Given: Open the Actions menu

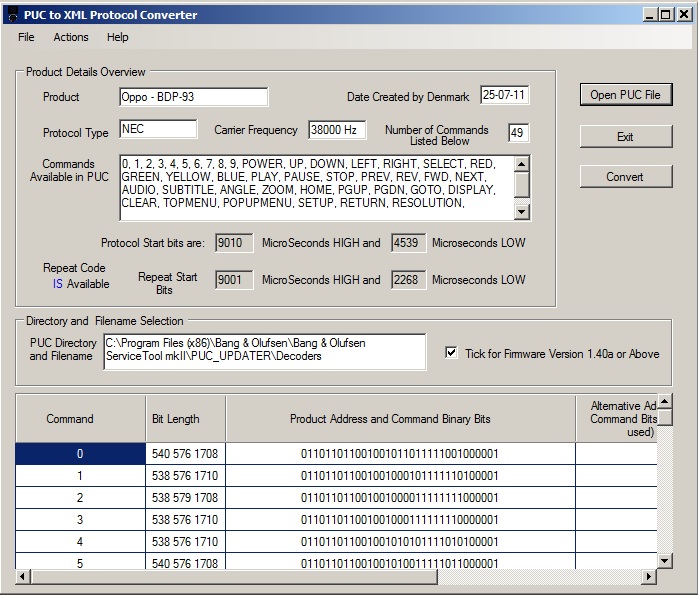Looking at the screenshot, I should tap(71, 37).
